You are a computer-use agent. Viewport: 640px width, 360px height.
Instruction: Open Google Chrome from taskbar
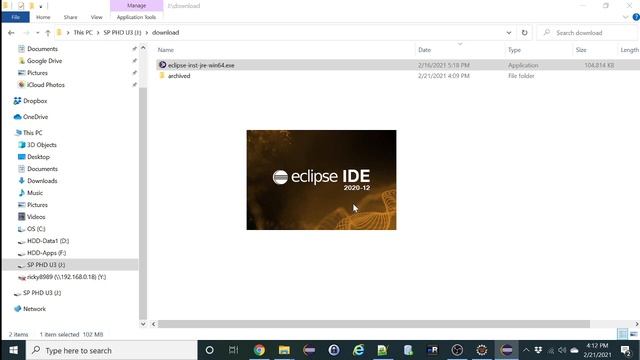(x=259, y=350)
